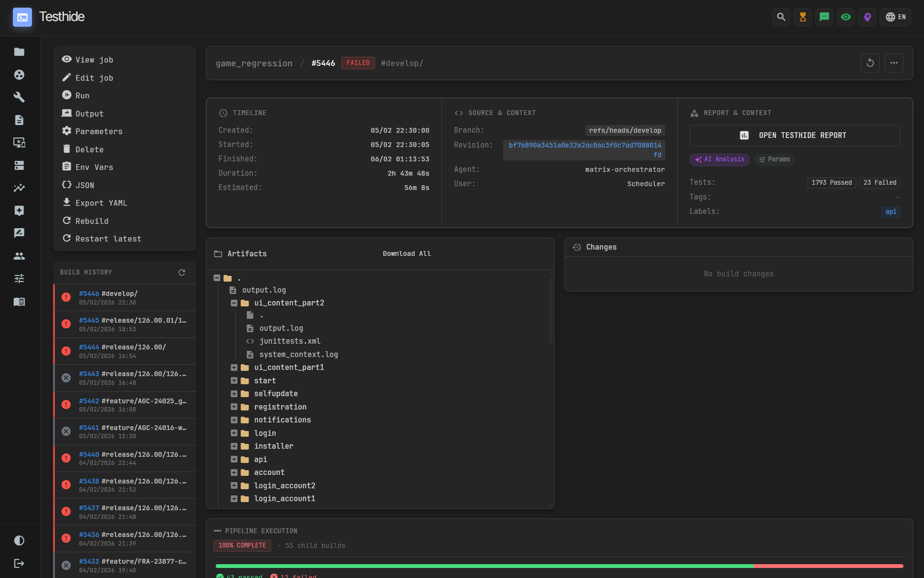Click the hourglass history icon in the header
This screenshot has height=578, width=924.
point(802,17)
